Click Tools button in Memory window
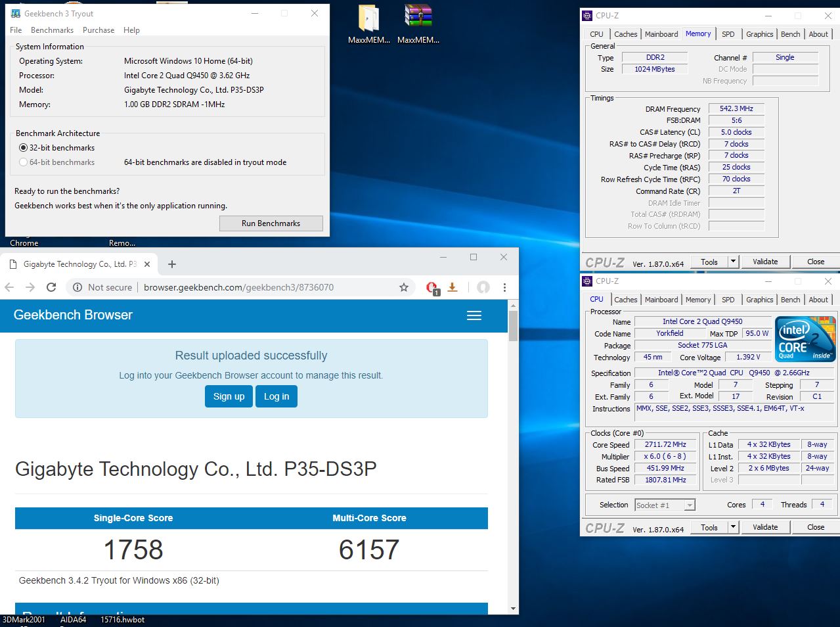 click(709, 262)
